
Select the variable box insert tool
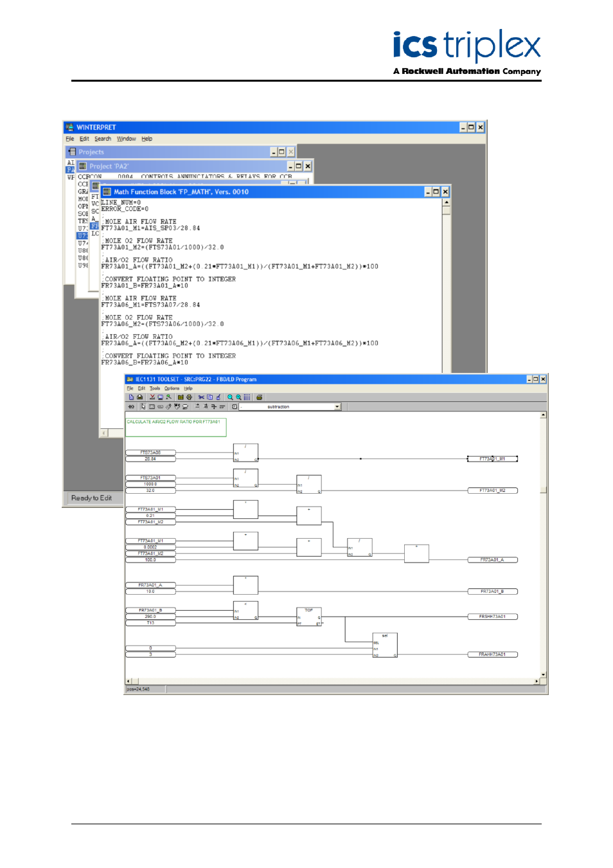(x=160, y=406)
